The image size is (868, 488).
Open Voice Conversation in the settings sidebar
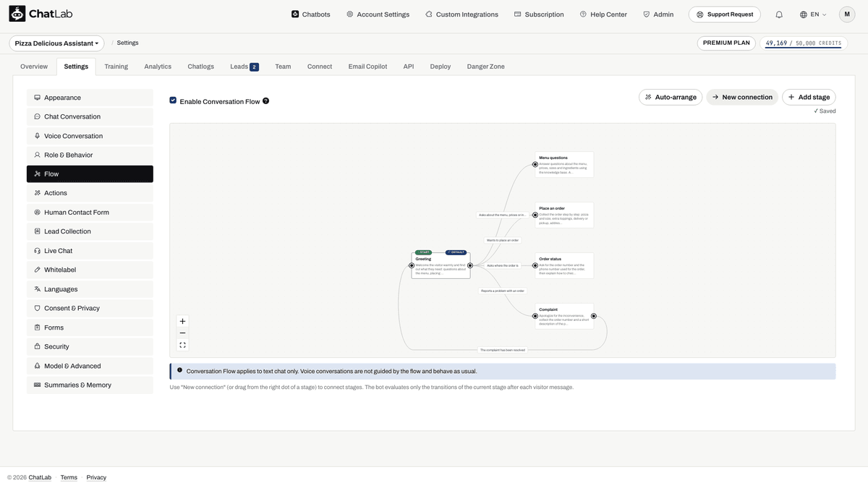coord(90,136)
